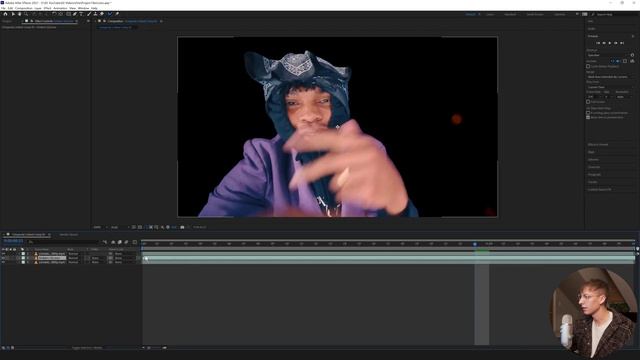
Task: Select the Type text tool
Action: click(81, 14)
